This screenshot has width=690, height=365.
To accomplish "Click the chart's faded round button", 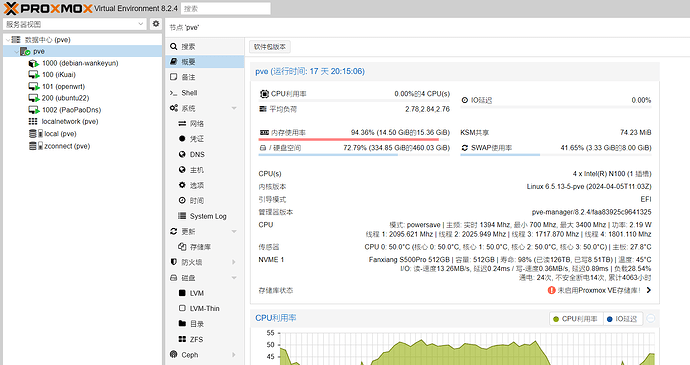I will click(x=651, y=318).
